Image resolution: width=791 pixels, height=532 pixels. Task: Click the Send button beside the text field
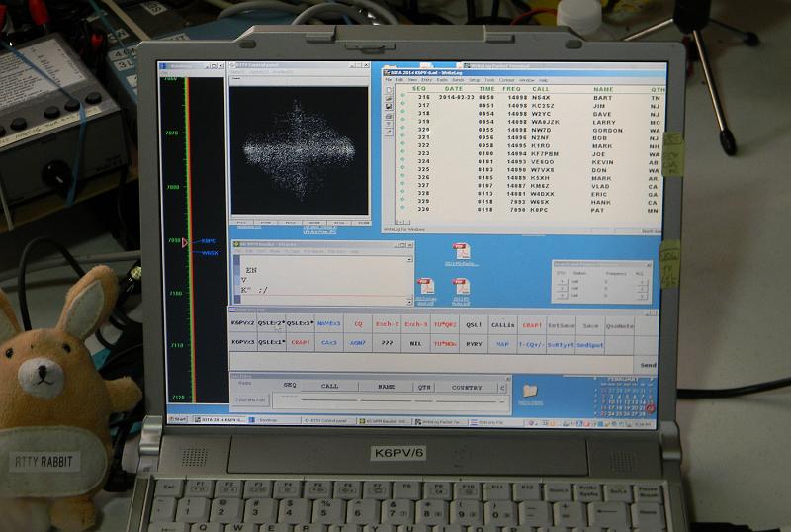(x=648, y=365)
